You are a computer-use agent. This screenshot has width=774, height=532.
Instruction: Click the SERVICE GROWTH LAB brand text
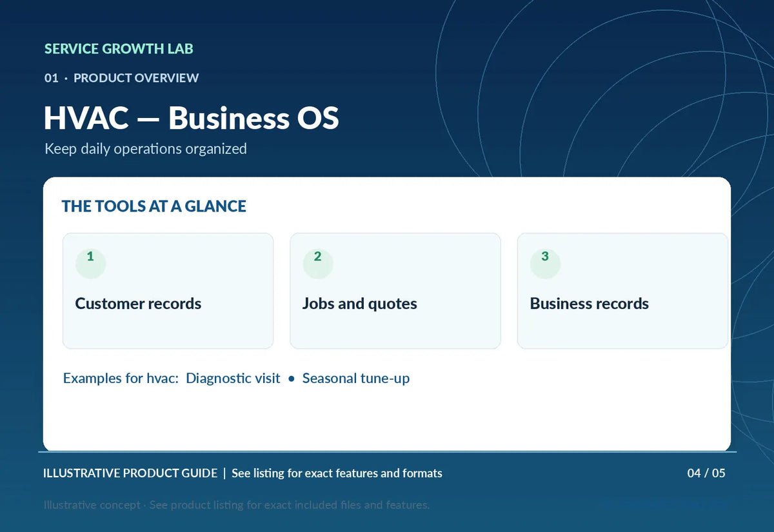tap(119, 48)
